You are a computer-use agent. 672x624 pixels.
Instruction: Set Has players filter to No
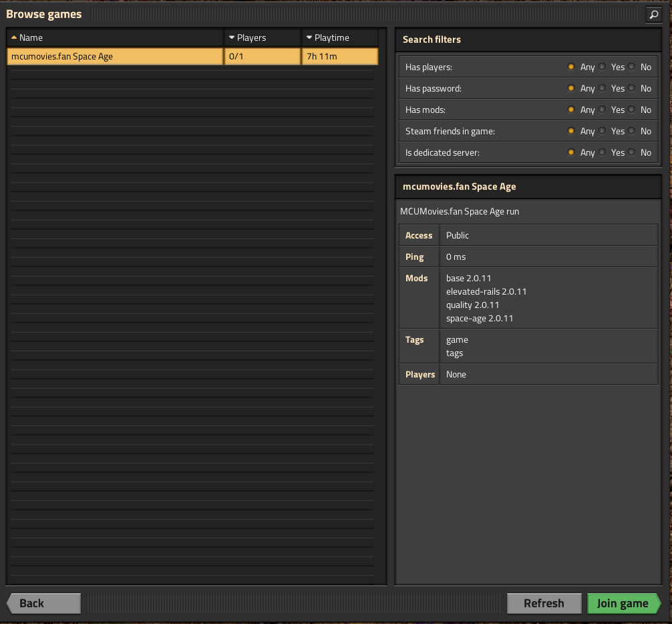(632, 67)
